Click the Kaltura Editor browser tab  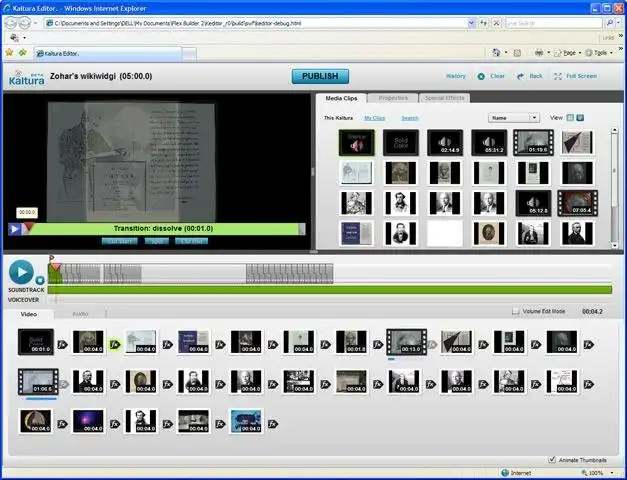[108, 53]
